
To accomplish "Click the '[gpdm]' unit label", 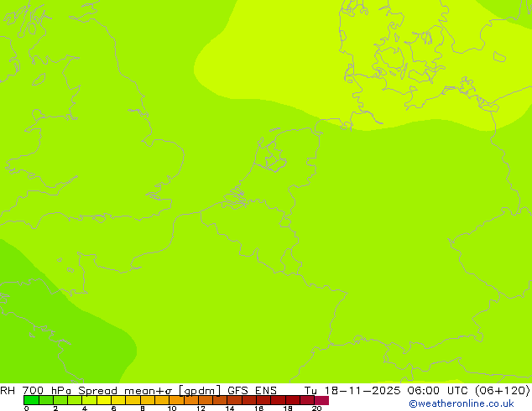I will coord(200,391).
